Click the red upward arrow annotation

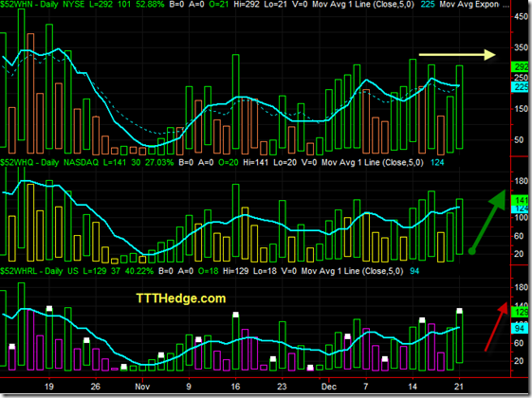[x=496, y=327]
